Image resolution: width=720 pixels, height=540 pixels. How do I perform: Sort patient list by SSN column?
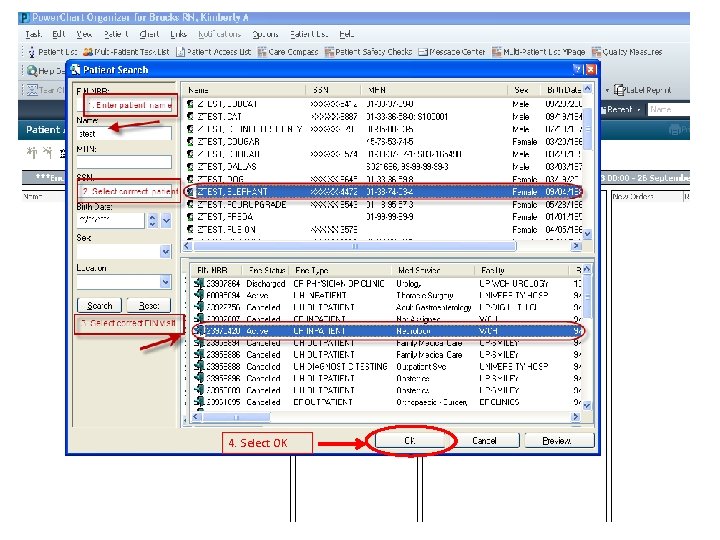pyautogui.click(x=333, y=90)
